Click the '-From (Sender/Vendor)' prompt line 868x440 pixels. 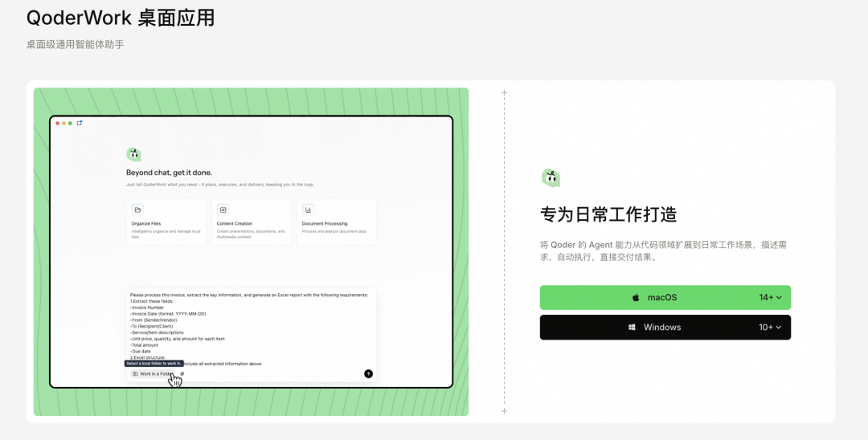point(154,320)
